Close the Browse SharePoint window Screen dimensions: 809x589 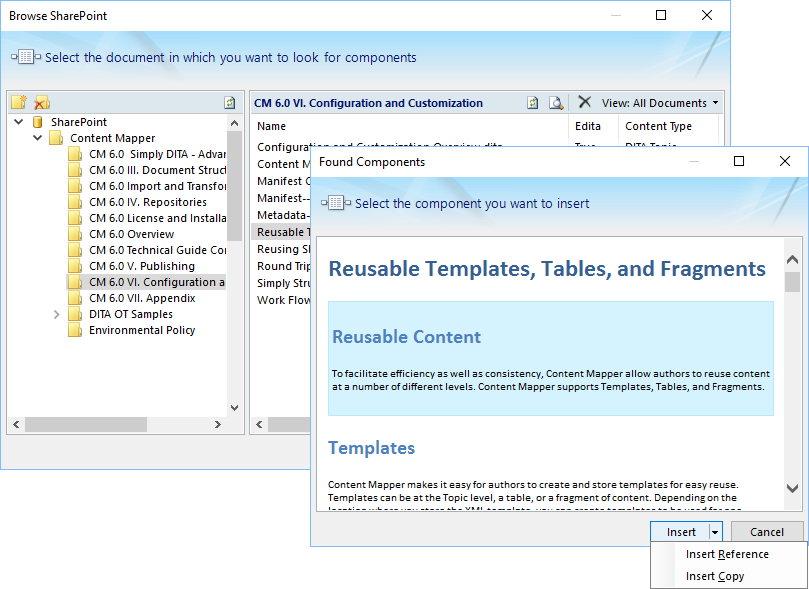(707, 15)
